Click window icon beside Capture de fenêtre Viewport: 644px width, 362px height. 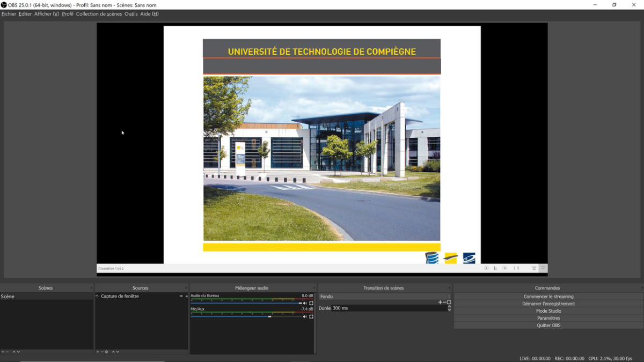click(97, 296)
